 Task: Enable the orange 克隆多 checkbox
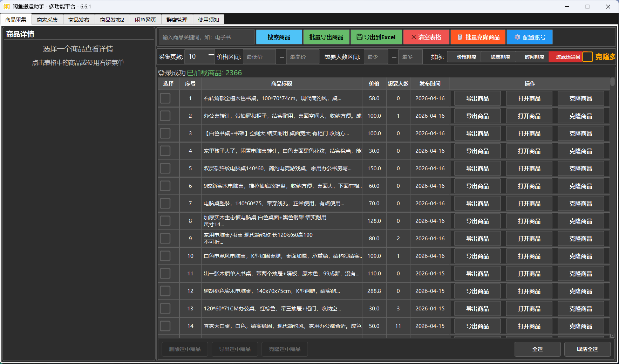(x=587, y=57)
